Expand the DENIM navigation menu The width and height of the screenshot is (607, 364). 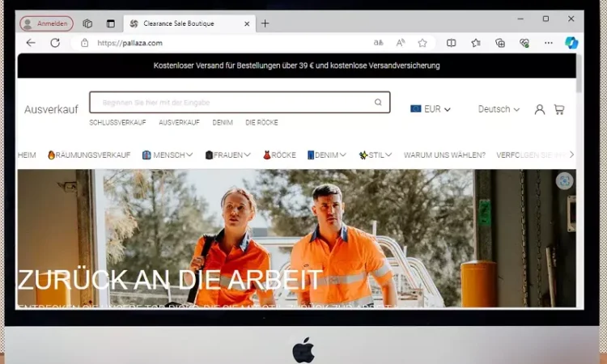pos(327,155)
